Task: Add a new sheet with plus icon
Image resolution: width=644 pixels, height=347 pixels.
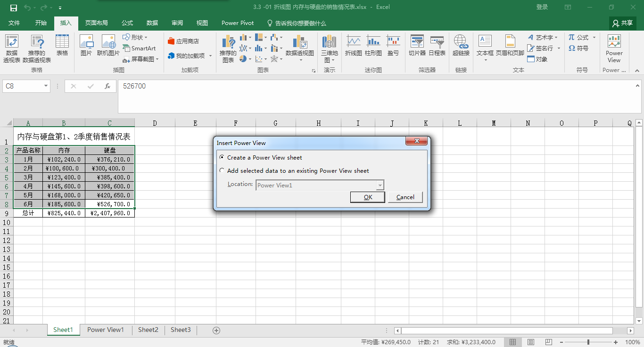Action: pos(216,331)
